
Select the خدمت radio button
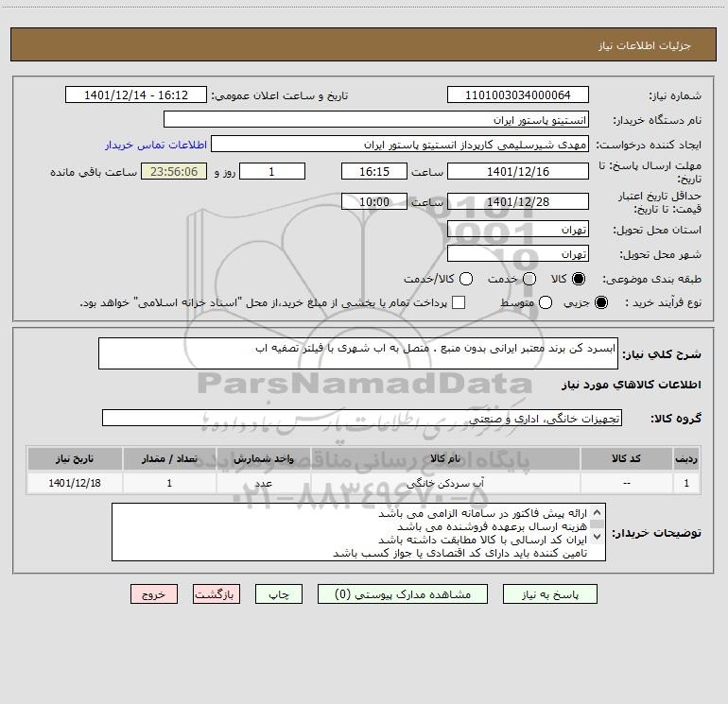[x=529, y=279]
